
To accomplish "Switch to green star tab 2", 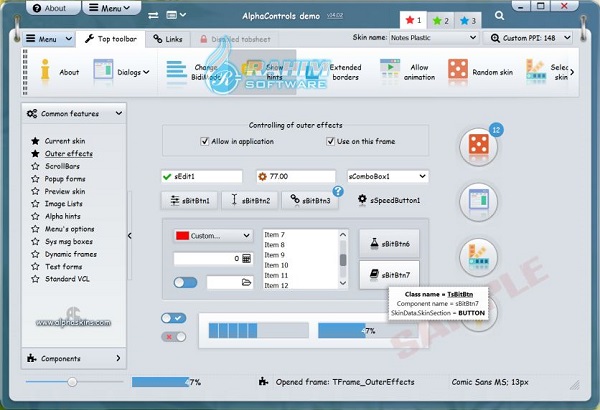I will [x=440, y=21].
